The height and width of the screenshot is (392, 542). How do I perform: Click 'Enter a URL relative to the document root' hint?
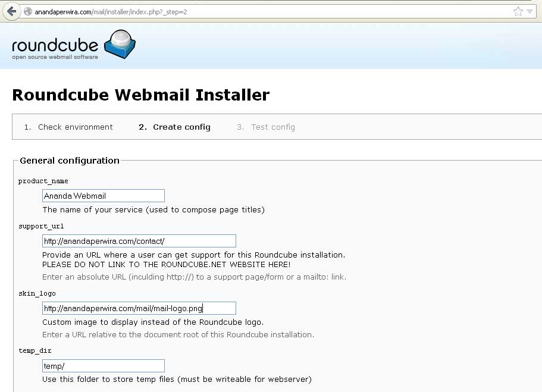[178, 335]
